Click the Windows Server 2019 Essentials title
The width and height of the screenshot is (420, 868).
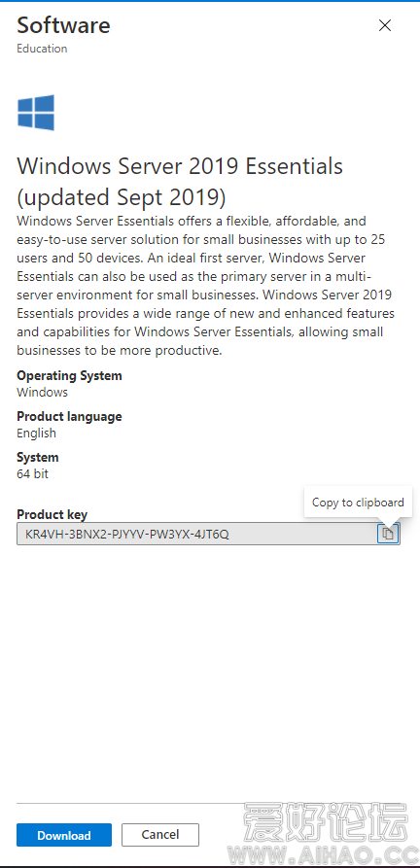coord(181,181)
